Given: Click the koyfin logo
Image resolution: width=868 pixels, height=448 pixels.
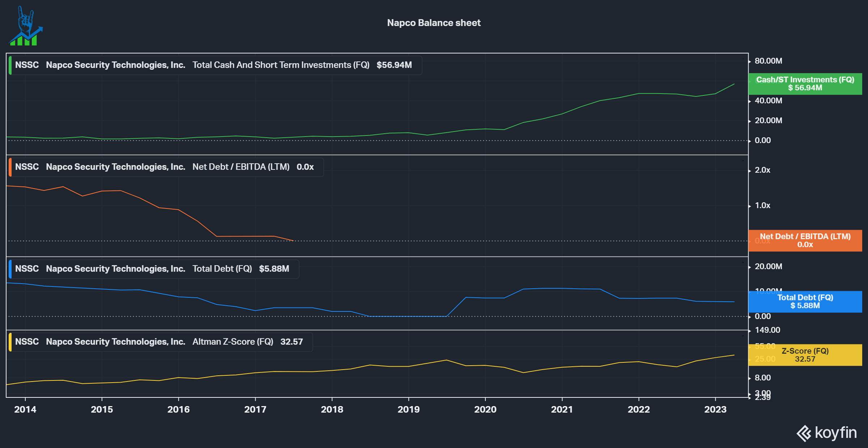Looking at the screenshot, I should point(826,433).
